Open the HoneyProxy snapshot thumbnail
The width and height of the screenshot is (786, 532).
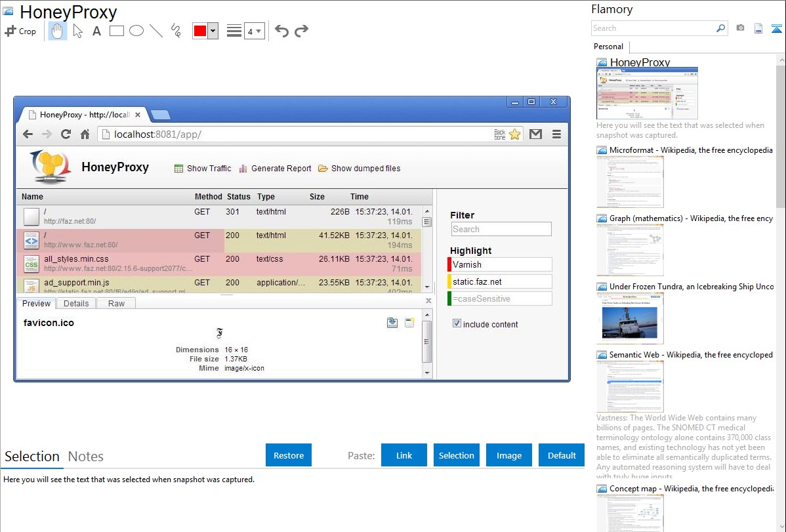point(647,93)
